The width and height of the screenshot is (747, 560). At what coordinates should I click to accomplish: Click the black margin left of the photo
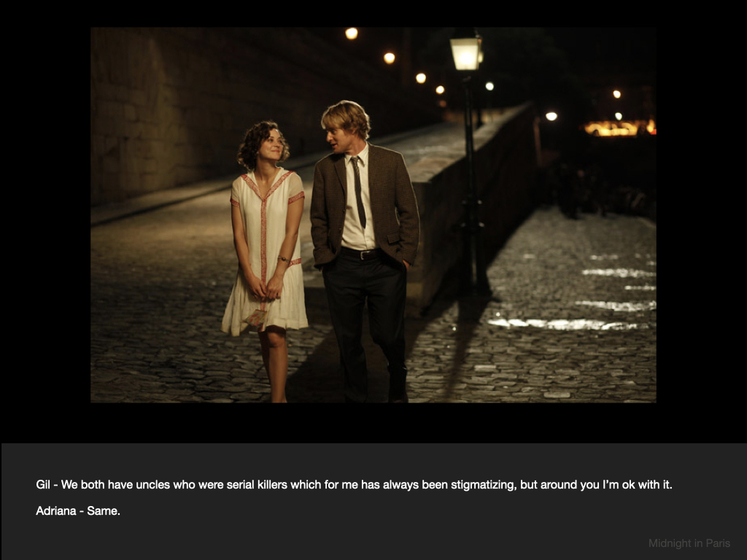tap(44, 219)
